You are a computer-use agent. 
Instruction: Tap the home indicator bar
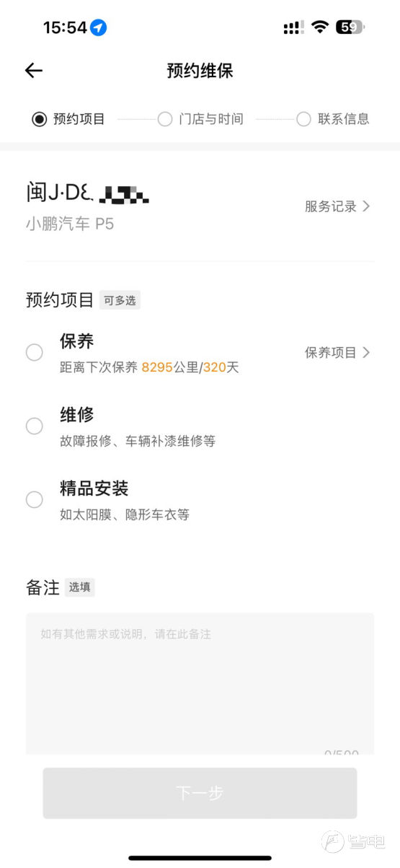tap(200, 858)
